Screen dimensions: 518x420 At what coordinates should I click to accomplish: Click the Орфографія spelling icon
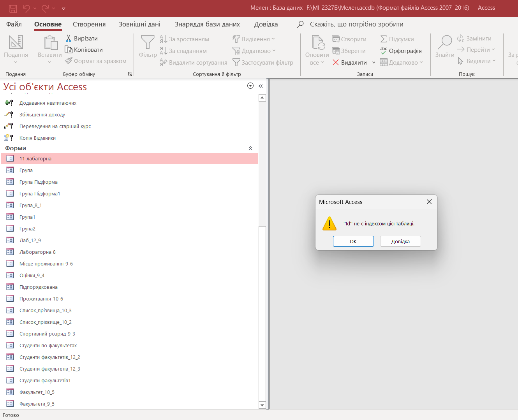point(384,51)
